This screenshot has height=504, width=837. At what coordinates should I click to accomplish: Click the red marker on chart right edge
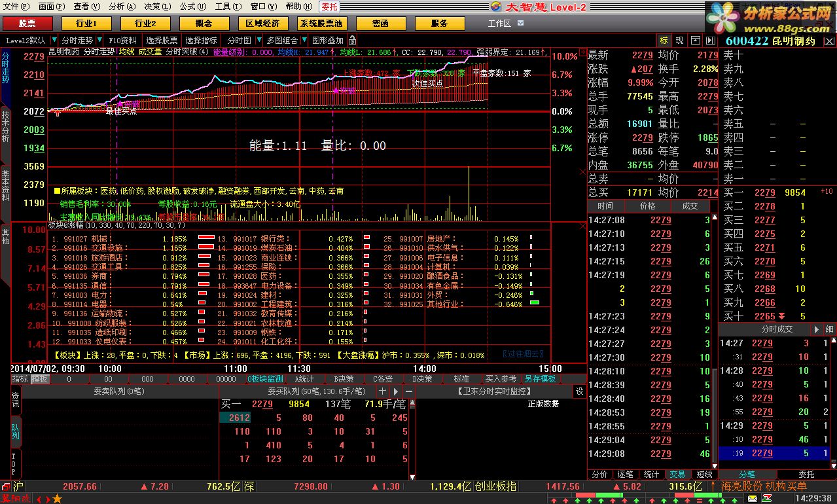582,171
